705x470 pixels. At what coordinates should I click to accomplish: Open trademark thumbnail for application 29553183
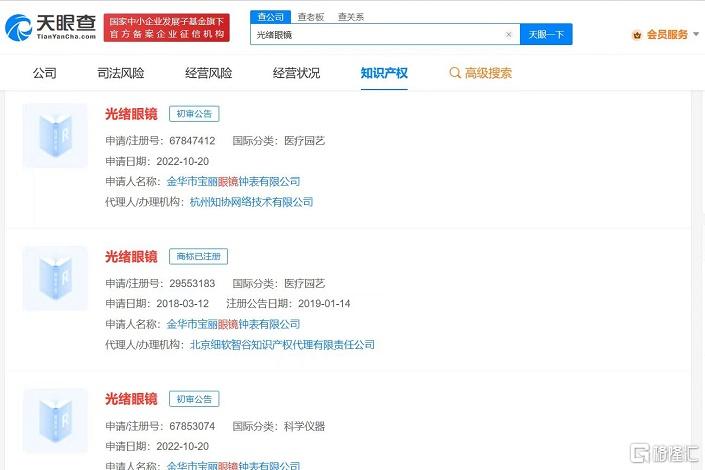(x=55, y=278)
